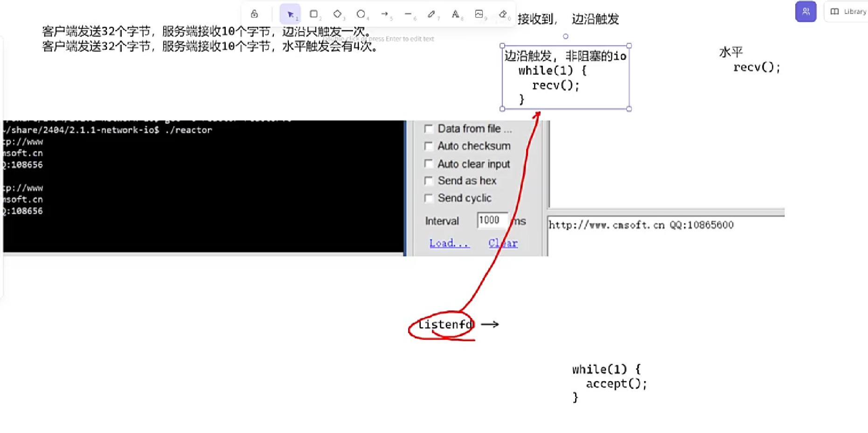Toggle canvas lock on the toolbar
The width and height of the screenshot is (868, 433).
254,14
